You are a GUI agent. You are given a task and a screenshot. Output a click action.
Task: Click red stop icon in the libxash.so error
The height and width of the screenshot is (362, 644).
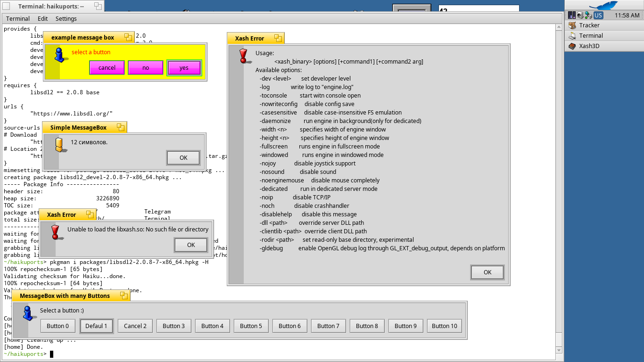point(56,232)
